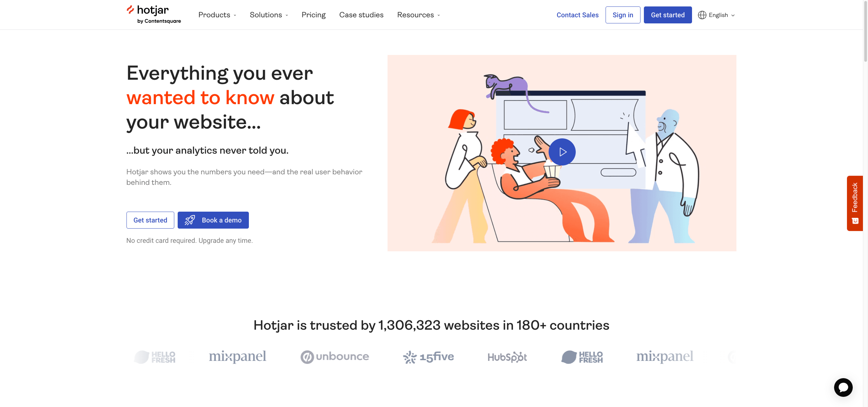Click the Sign in button
Image resolution: width=868 pixels, height=407 pixels.
pos(623,15)
